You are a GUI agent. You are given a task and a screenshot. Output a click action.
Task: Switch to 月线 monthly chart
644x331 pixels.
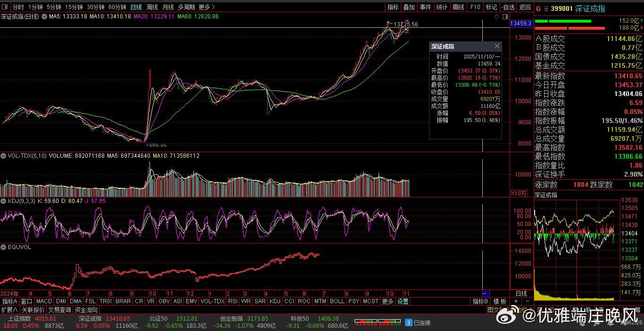click(x=168, y=7)
